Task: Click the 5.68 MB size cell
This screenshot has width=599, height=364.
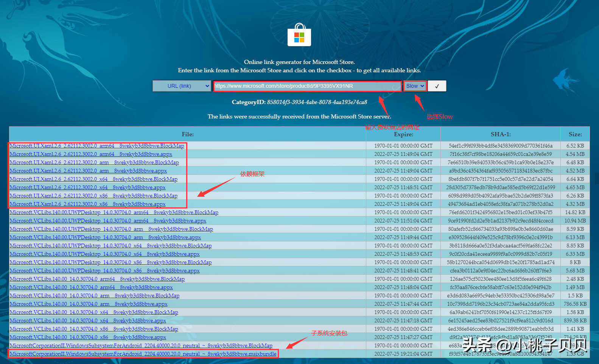Action: click(x=575, y=271)
